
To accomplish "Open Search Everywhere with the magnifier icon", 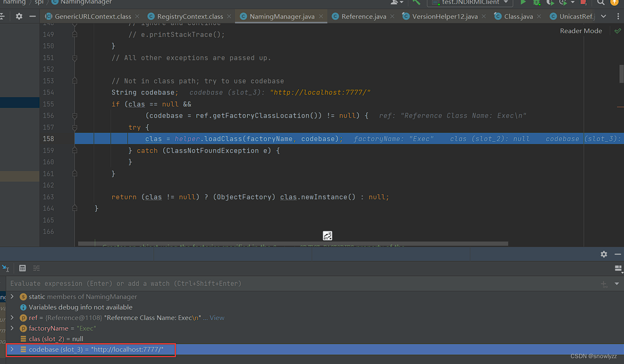I will [600, 3].
